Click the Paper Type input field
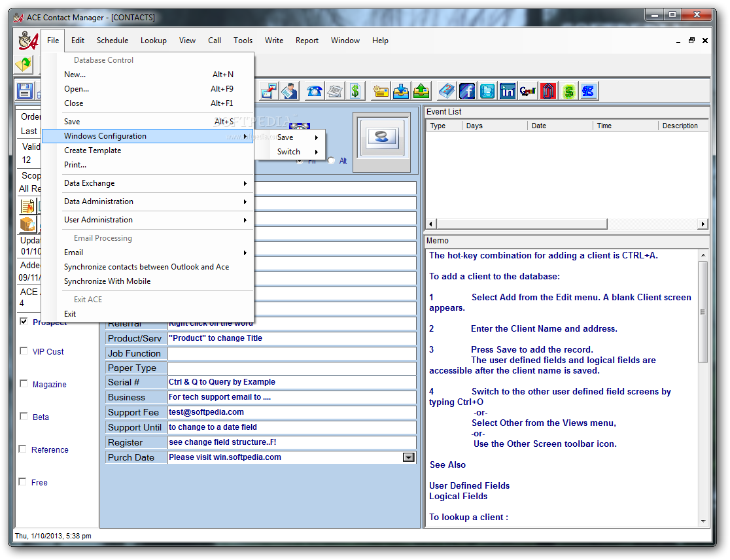Screen dimensions: 730x560 (292, 368)
